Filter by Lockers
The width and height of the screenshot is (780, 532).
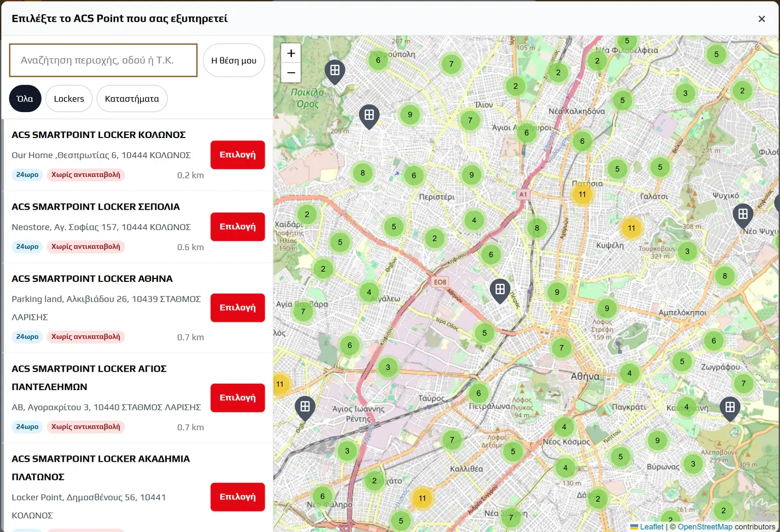(x=69, y=99)
